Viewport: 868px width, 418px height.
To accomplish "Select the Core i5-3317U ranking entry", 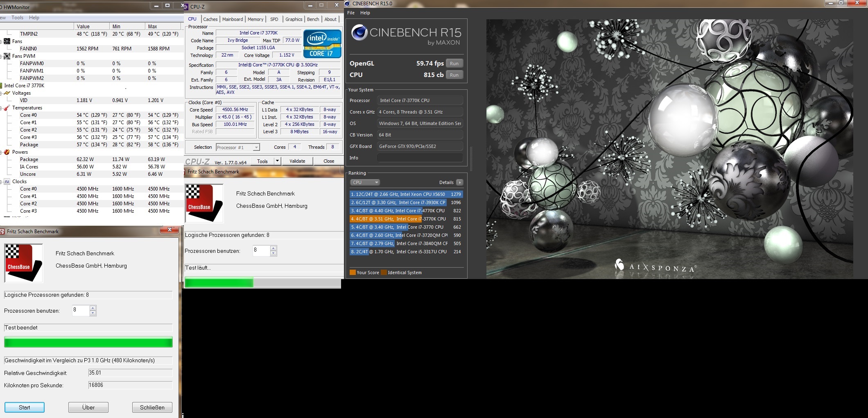I will coord(406,252).
